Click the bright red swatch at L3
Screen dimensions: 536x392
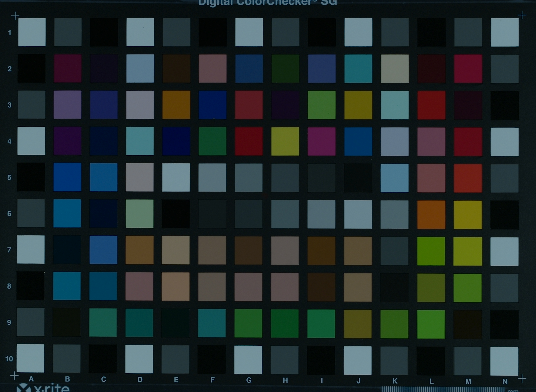[431, 105]
